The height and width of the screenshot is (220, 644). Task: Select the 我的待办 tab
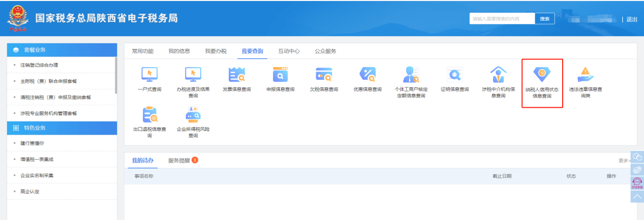coord(143,161)
